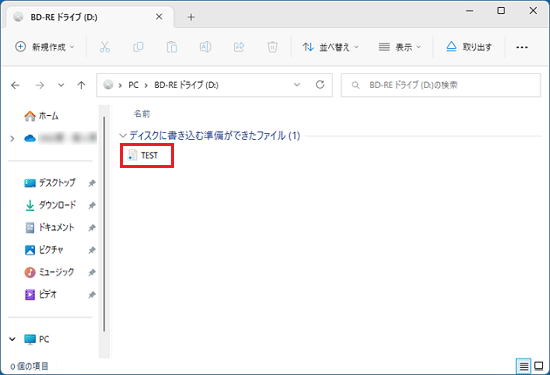The image size is (550, 375).
Task: Click the ディスクに書き込む準備ができたファイル (1) header text
Action: pyautogui.click(x=215, y=135)
